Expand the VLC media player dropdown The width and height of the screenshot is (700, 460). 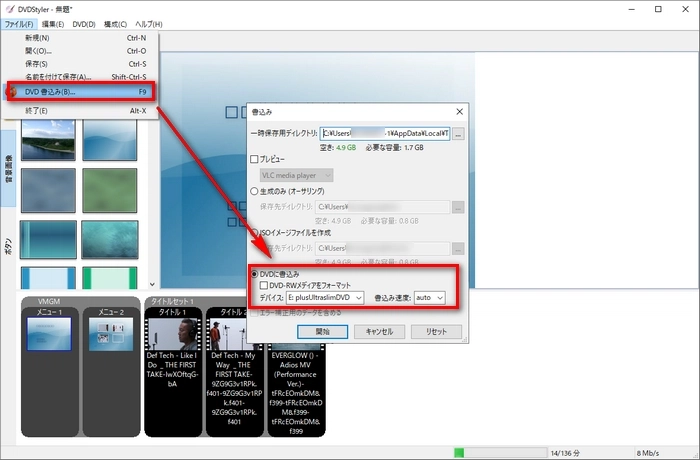(x=297, y=175)
